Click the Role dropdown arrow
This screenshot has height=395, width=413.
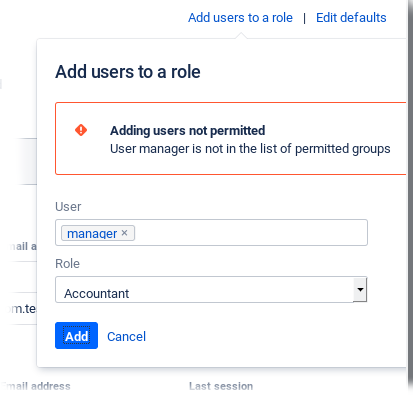360,289
